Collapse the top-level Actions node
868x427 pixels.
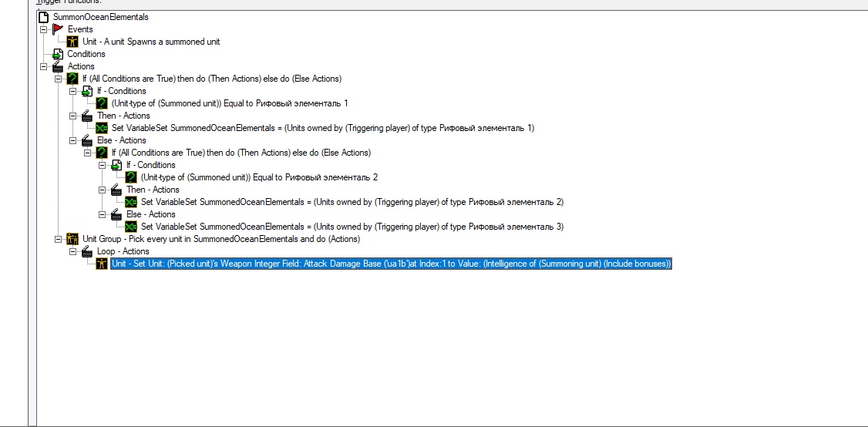43,66
